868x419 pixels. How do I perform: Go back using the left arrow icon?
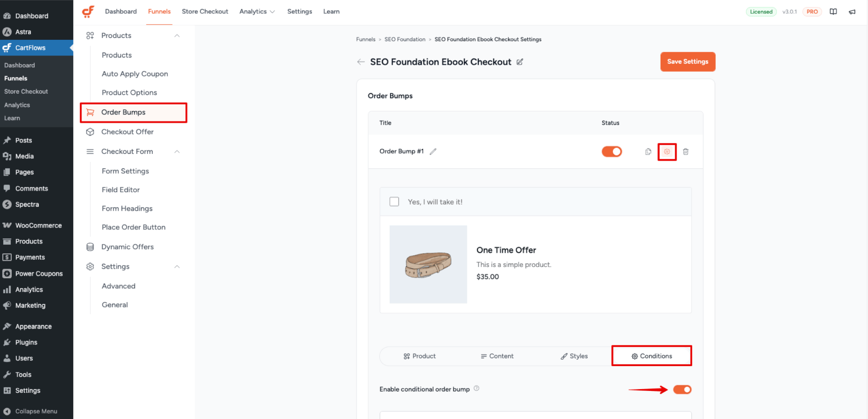[x=361, y=62]
